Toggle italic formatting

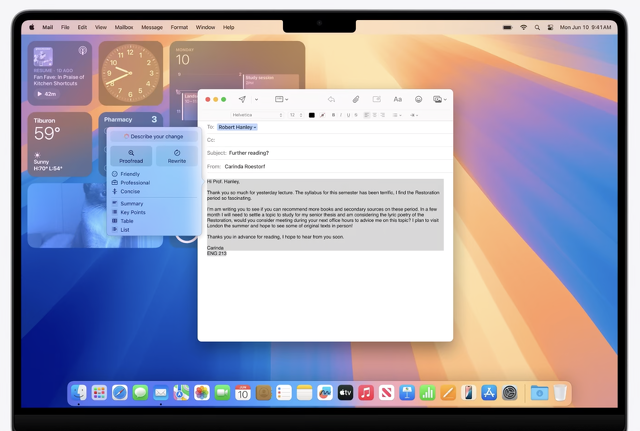click(x=341, y=115)
